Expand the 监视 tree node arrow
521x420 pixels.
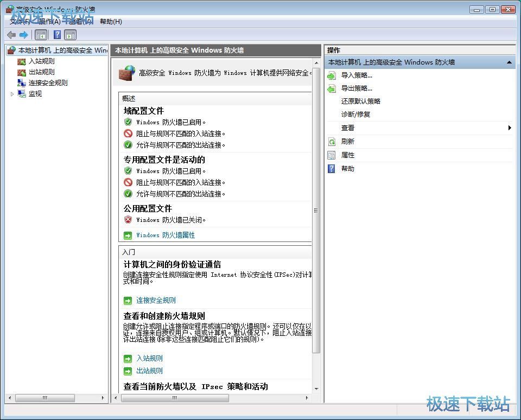coord(12,94)
